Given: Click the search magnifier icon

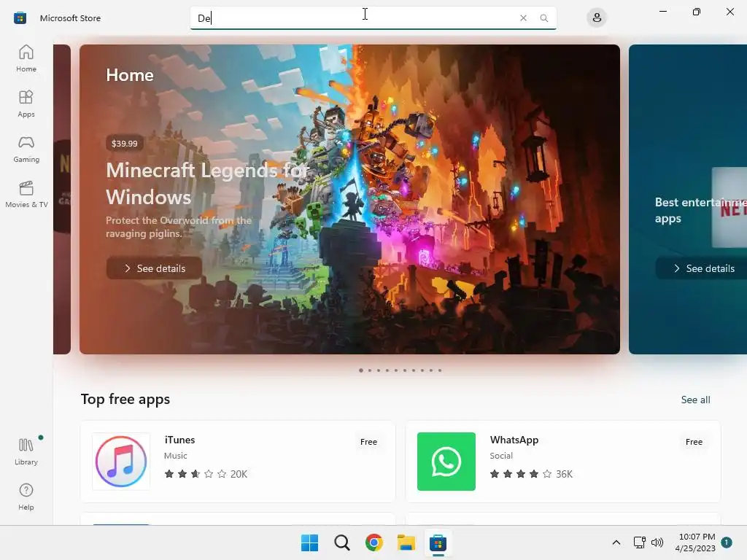Looking at the screenshot, I should tap(543, 18).
